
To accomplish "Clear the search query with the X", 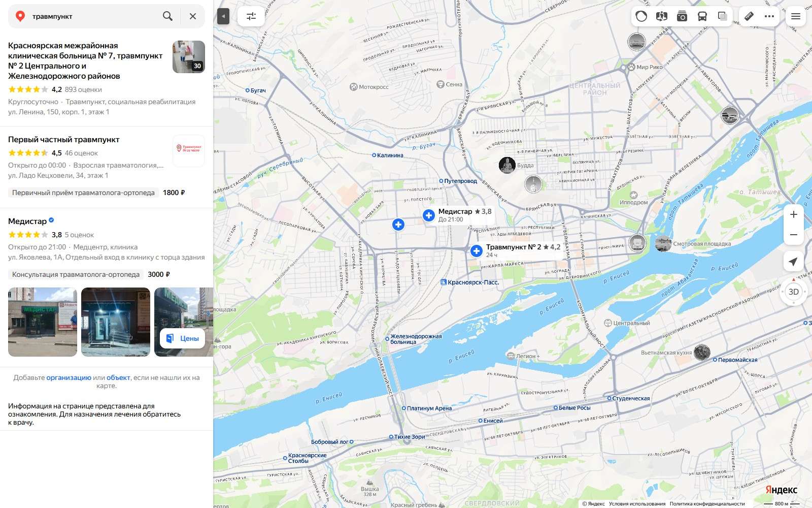I will coord(193,16).
